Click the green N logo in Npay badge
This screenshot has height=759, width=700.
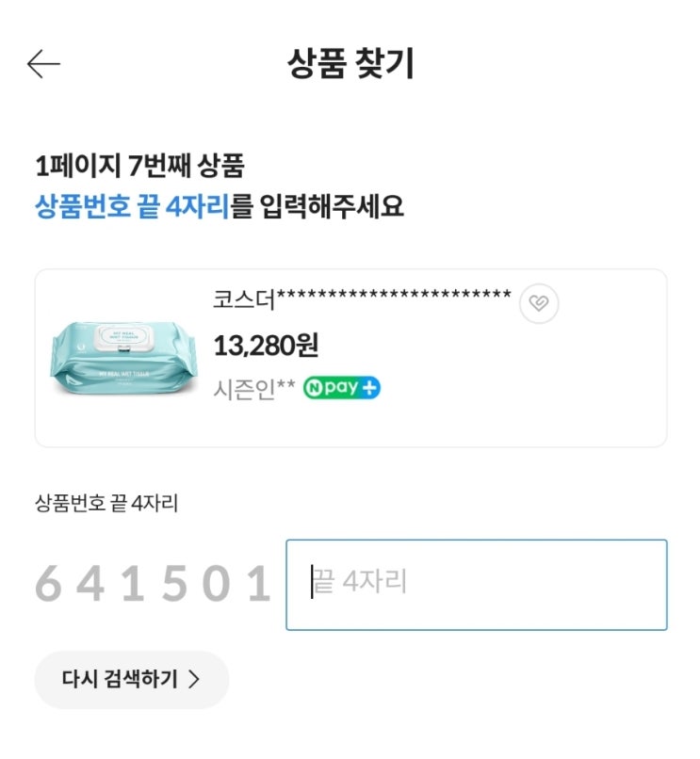click(x=313, y=388)
